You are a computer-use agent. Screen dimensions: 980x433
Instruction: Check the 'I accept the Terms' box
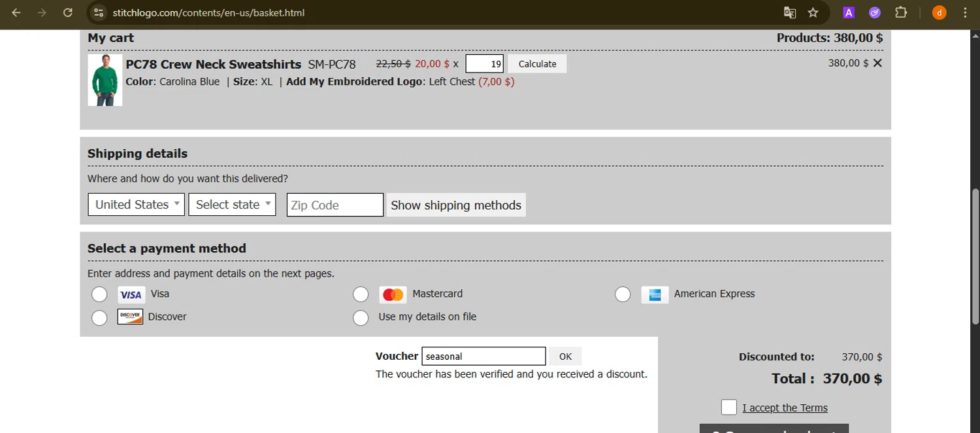pos(729,407)
